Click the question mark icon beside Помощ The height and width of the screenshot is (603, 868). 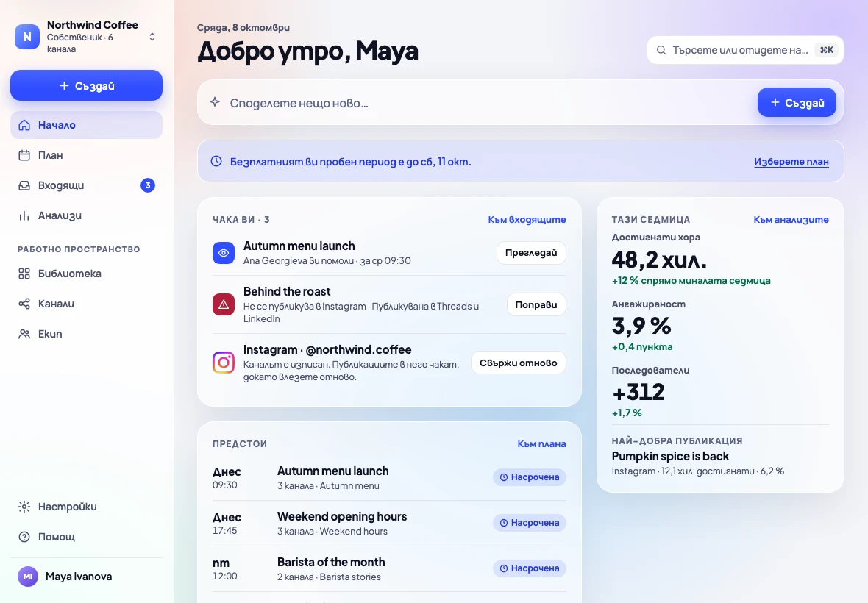coord(24,537)
